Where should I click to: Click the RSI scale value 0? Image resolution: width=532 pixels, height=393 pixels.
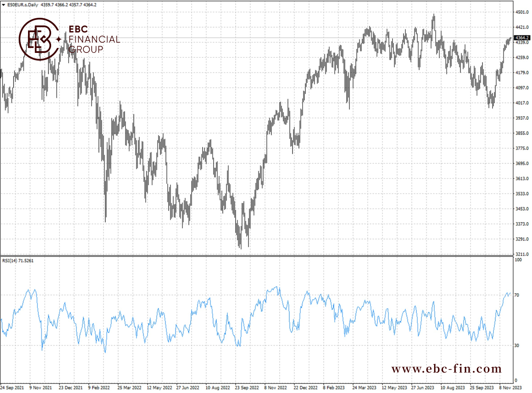click(x=516, y=381)
